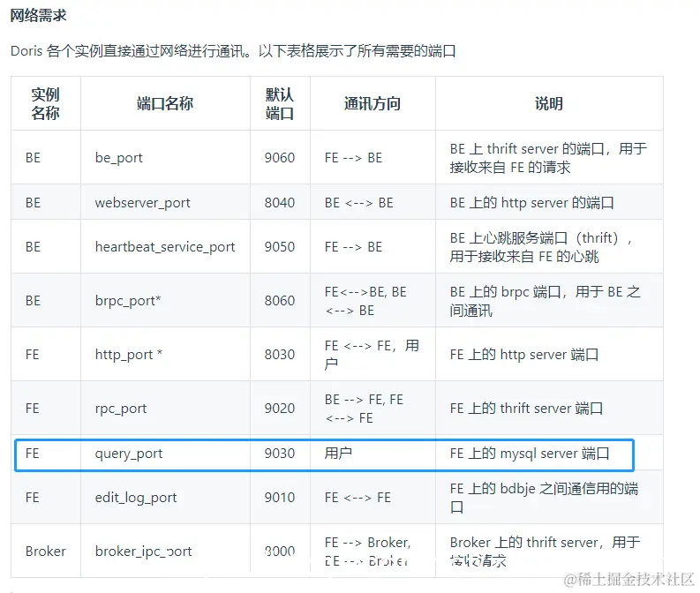Select the port value '9050'

[x=280, y=247]
